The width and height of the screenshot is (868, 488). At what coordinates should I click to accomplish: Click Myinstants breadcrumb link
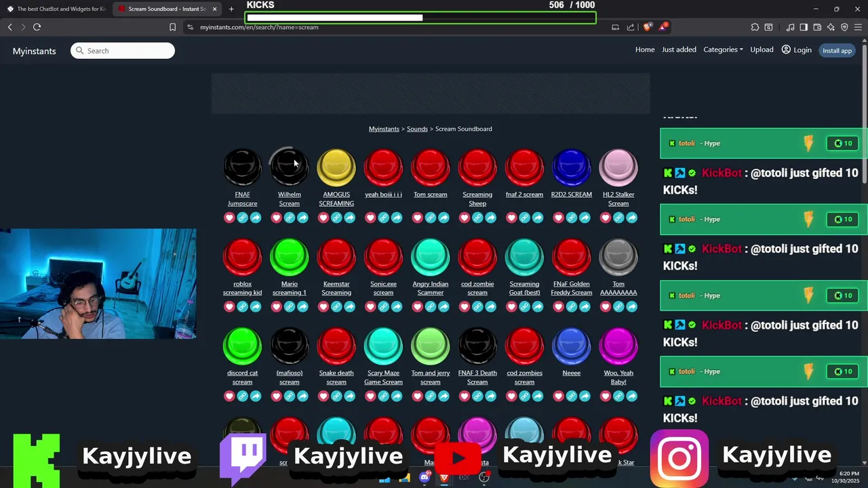(384, 129)
